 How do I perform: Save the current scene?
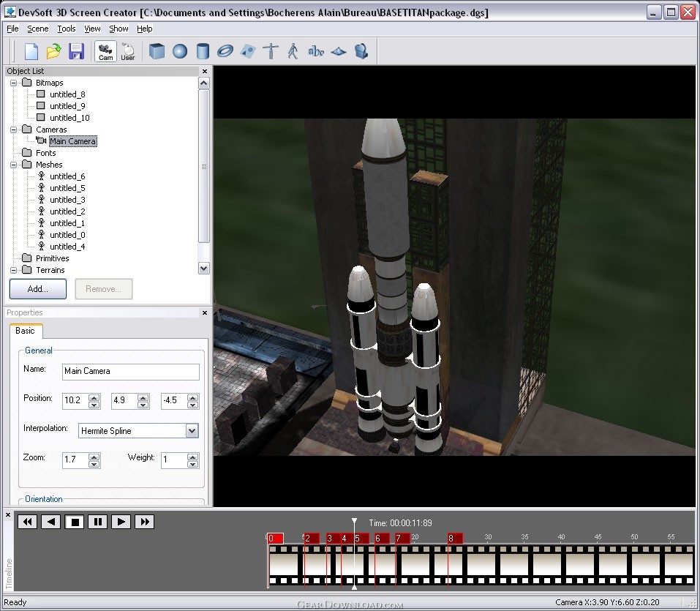[76, 51]
